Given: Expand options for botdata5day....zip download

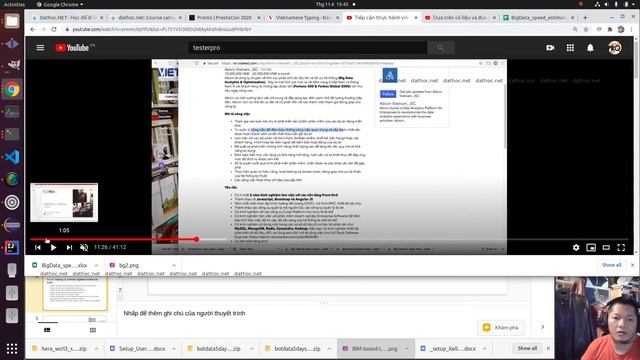Looking at the screenshot, I should click(x=251, y=349).
